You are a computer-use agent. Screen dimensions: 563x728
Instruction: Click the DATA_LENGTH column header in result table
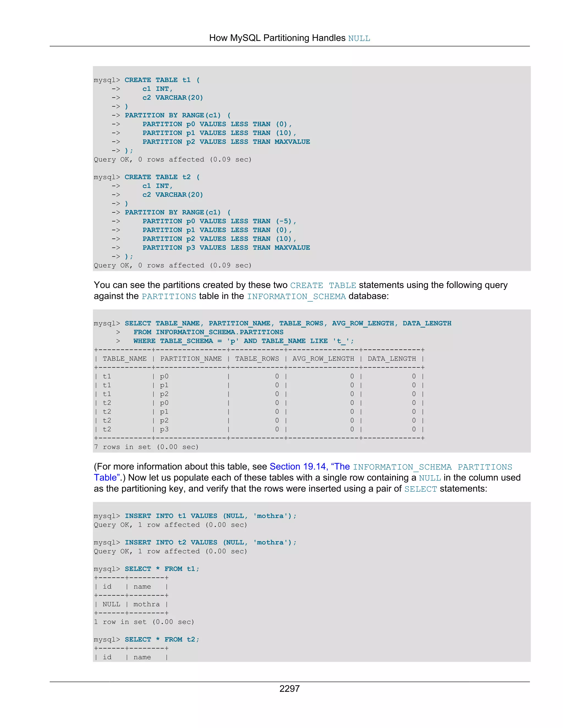(392, 359)
